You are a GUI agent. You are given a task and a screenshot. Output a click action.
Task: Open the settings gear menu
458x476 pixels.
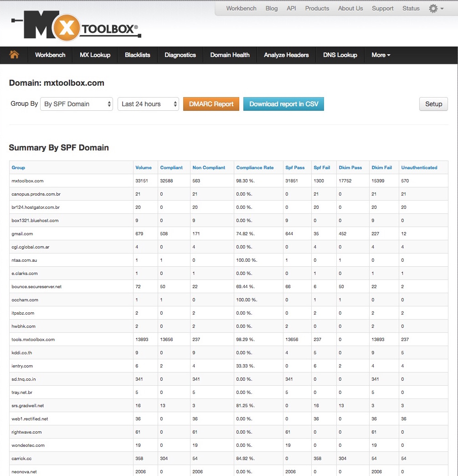tap(434, 8)
